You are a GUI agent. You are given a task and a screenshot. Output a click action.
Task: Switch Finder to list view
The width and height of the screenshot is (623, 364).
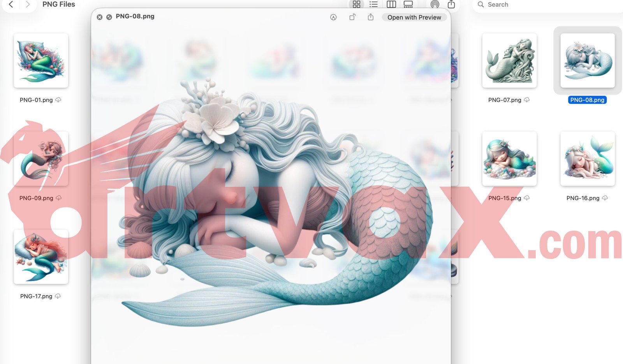[x=373, y=4]
